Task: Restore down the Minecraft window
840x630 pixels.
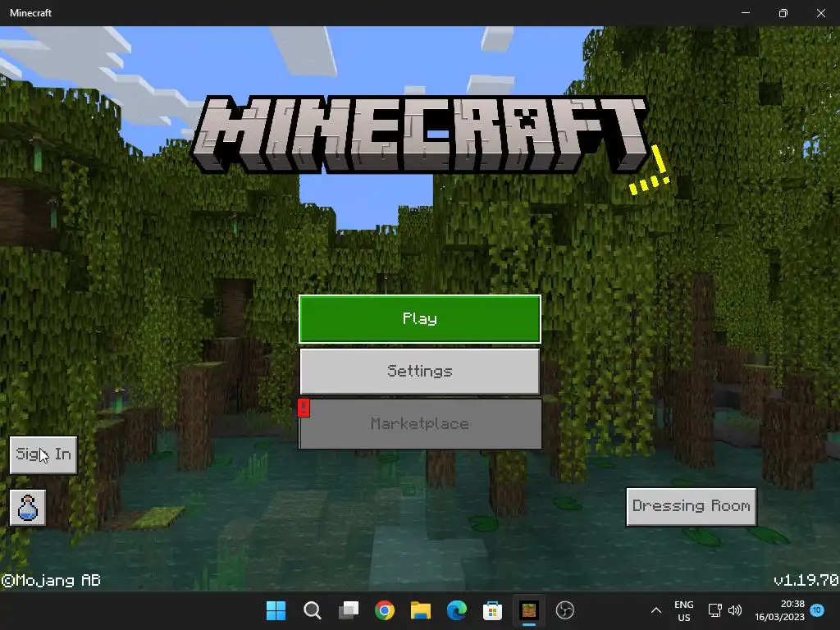Action: tap(783, 13)
